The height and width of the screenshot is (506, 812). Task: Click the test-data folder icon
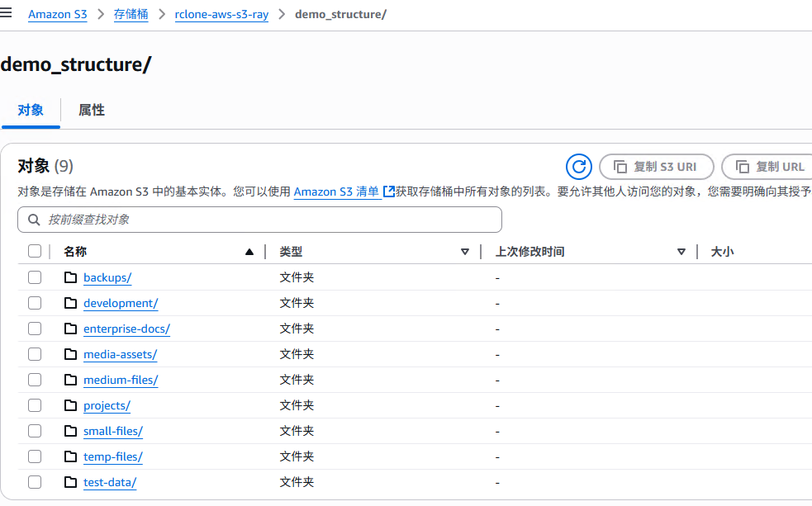pyautogui.click(x=70, y=482)
